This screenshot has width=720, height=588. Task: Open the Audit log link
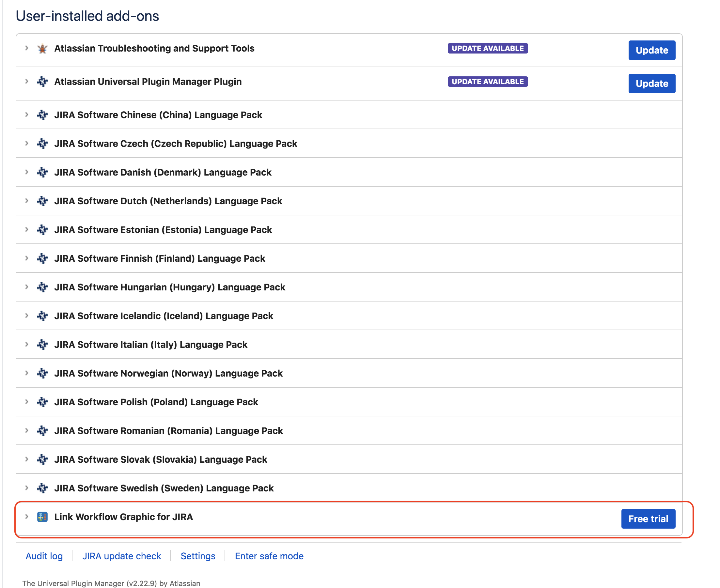44,556
